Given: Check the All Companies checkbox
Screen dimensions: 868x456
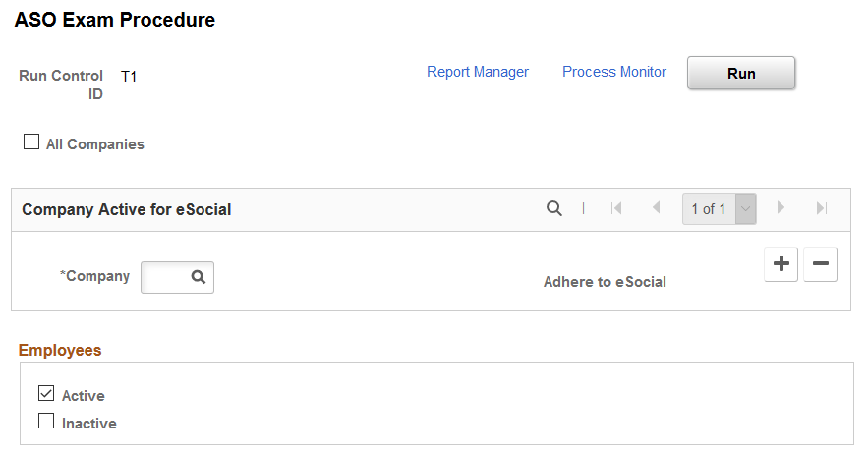Looking at the screenshot, I should (x=31, y=142).
